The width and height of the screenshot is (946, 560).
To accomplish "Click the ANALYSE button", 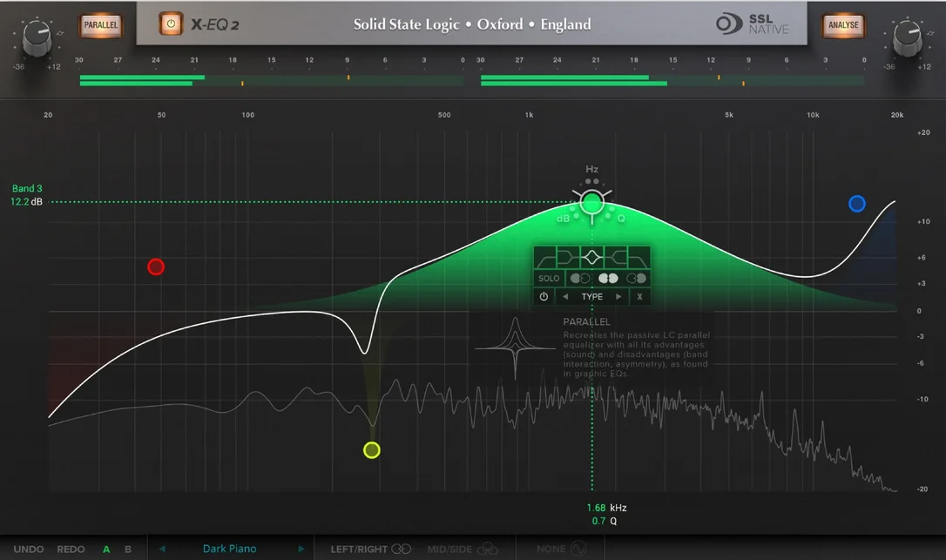I will coord(843,25).
